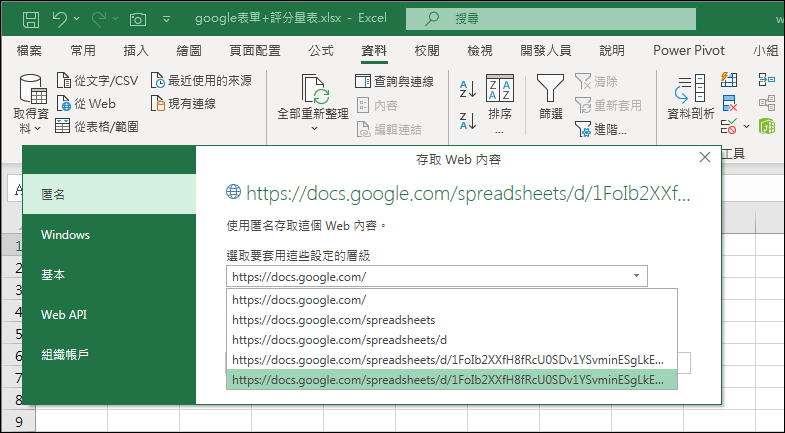Select row 9 header in worksheet

point(19,421)
